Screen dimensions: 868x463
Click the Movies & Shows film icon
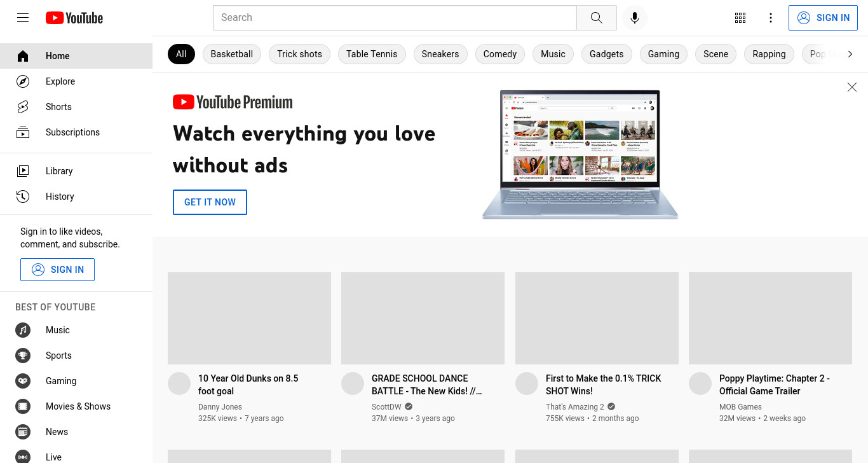23,406
